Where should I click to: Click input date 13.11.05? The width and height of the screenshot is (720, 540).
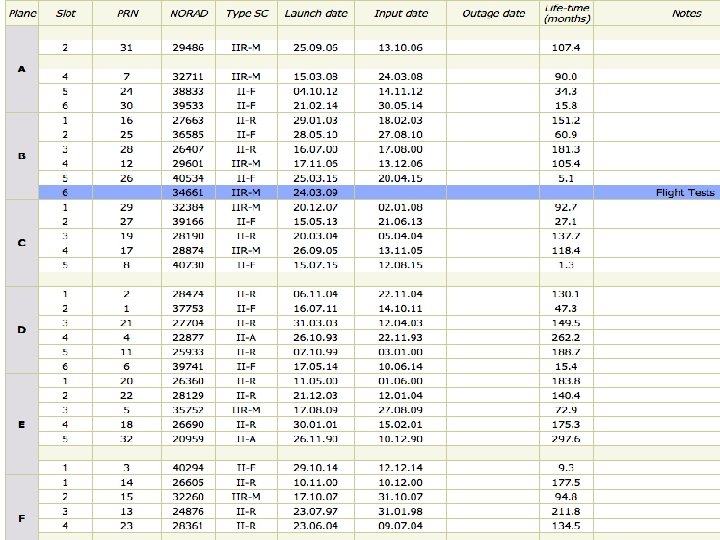click(400, 250)
